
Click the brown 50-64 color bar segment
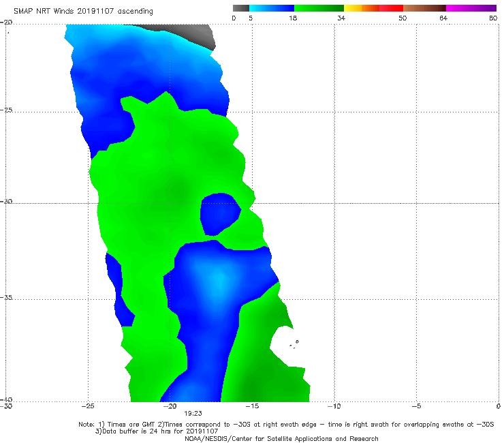424,8
